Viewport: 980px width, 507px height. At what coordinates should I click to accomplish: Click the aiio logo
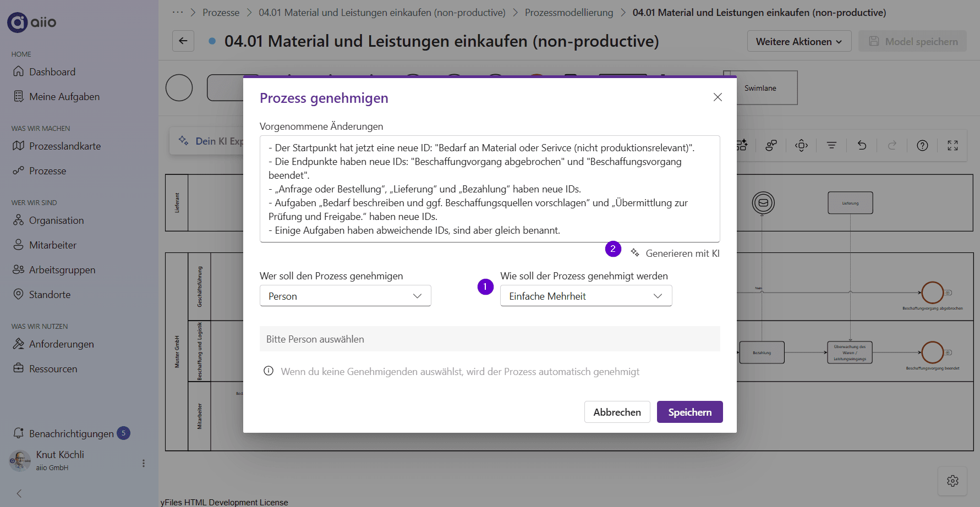(x=32, y=22)
